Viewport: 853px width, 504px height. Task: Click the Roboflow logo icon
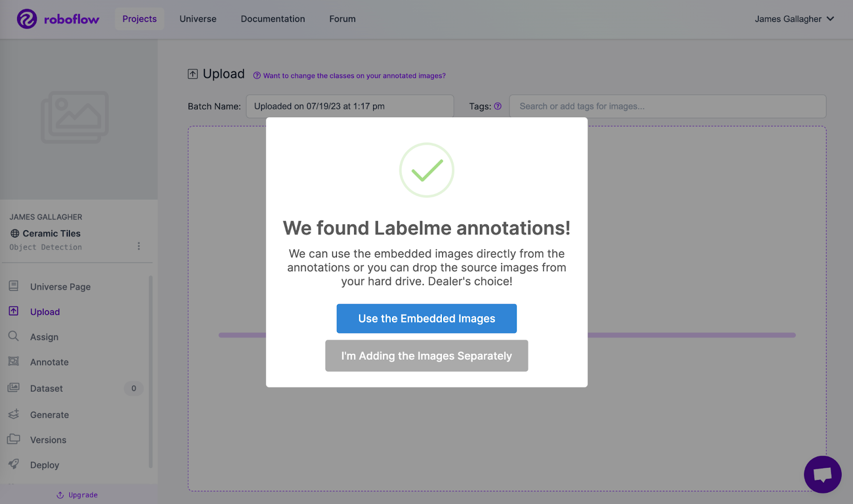point(27,19)
